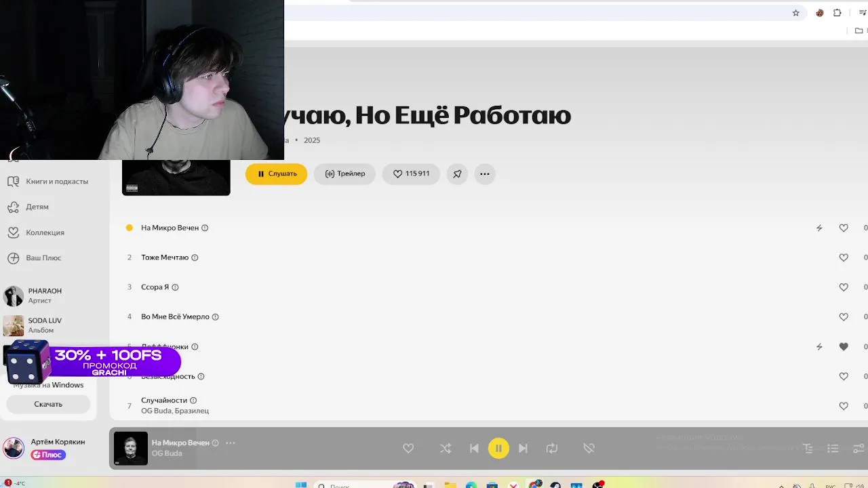868x488 pixels.
Task: Play track 7 Случайности
Action: tap(164, 401)
